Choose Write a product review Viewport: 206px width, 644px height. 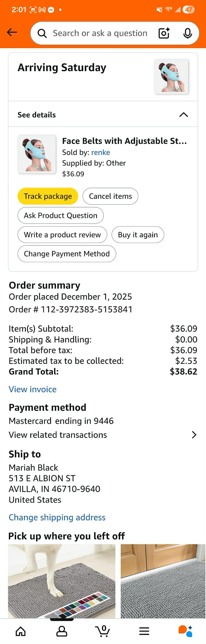tap(62, 235)
